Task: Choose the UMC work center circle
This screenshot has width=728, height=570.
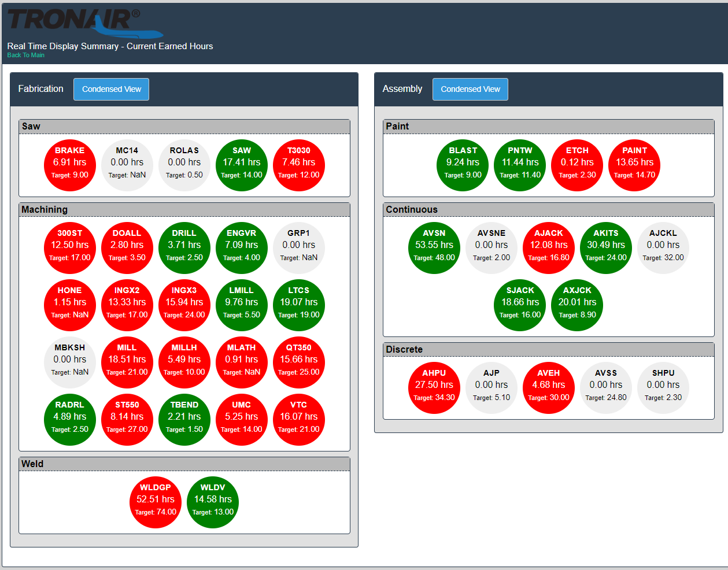Action: click(242, 420)
